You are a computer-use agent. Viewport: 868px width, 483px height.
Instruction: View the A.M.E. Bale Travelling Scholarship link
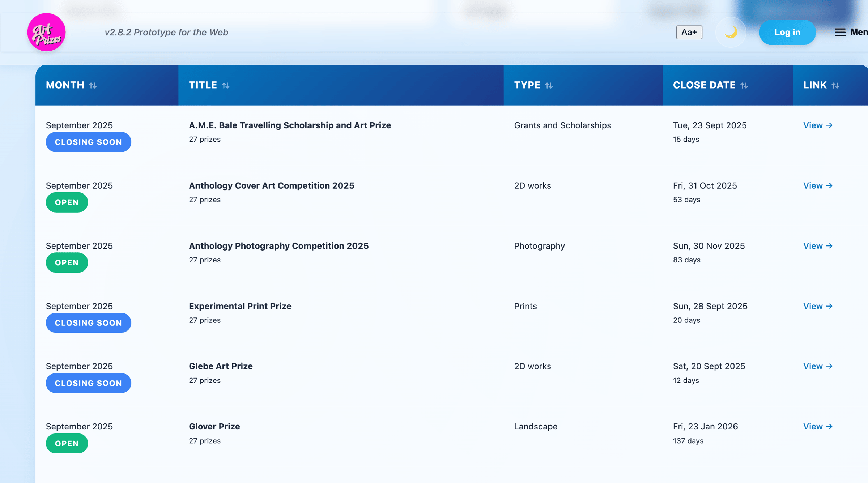pos(818,125)
